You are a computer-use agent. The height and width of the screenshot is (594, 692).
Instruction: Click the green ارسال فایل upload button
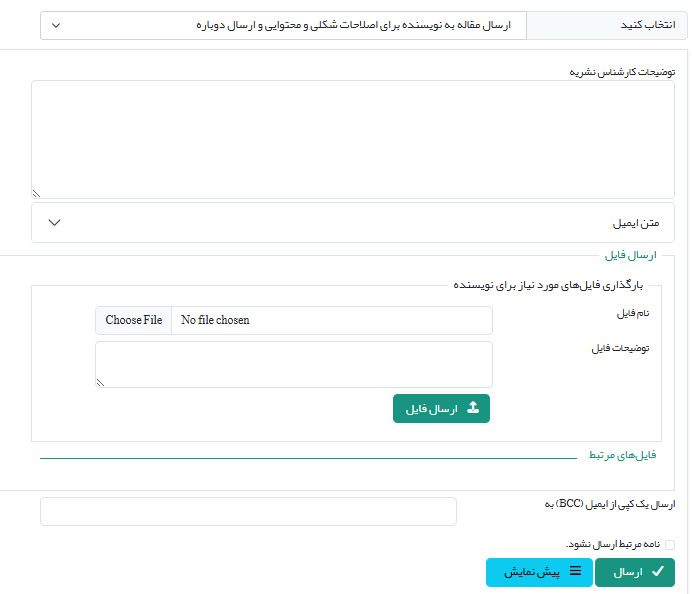tap(441, 408)
